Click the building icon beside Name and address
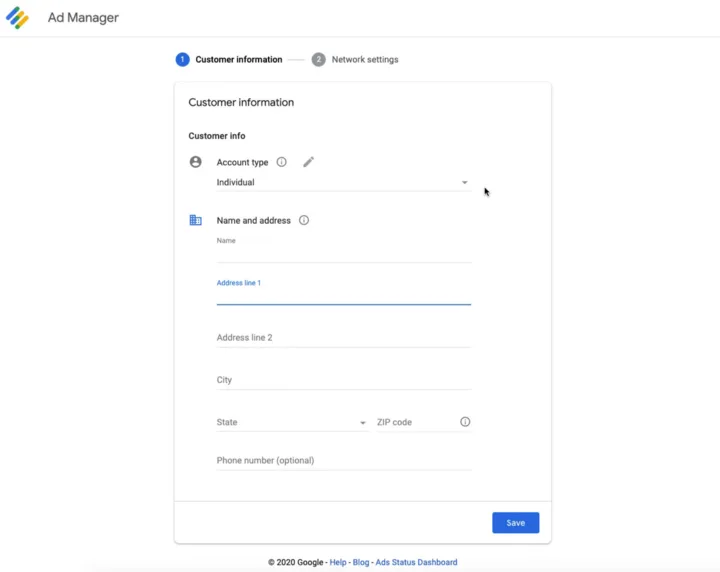 [x=196, y=220]
